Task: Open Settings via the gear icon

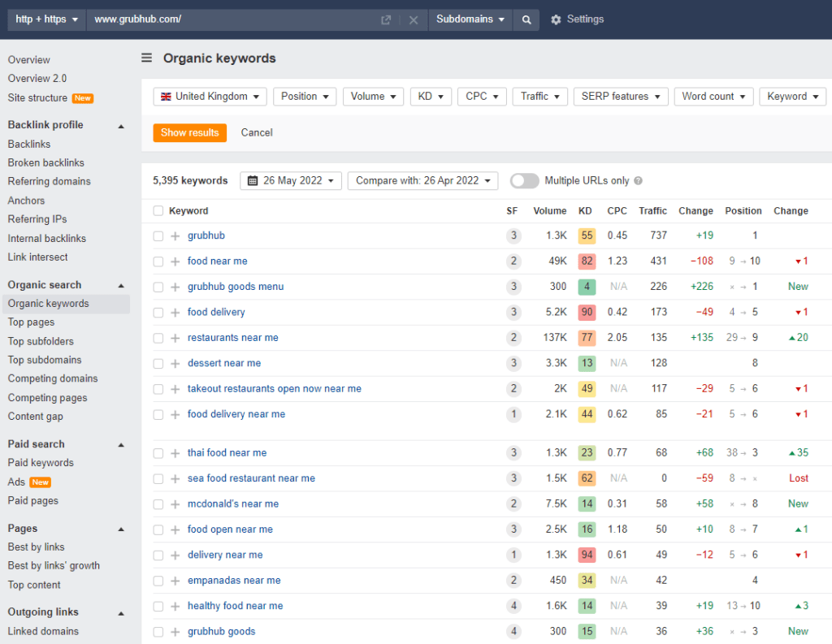Action: [556, 19]
